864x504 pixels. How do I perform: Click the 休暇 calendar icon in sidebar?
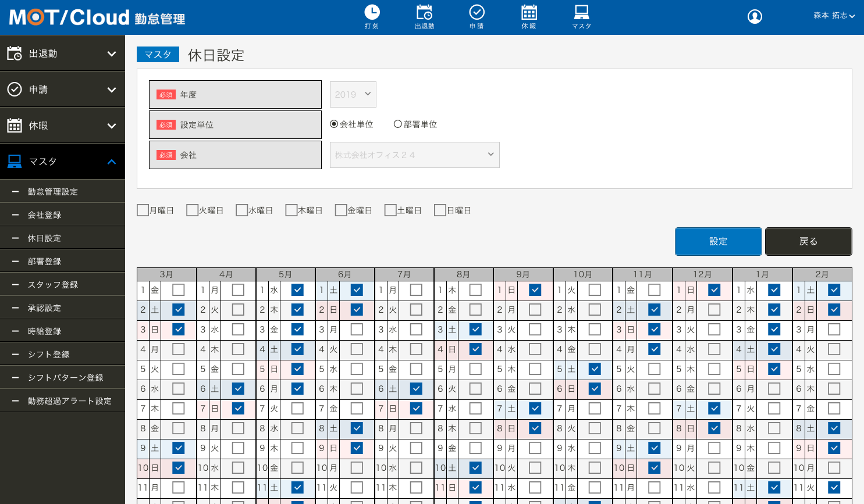[x=15, y=126]
